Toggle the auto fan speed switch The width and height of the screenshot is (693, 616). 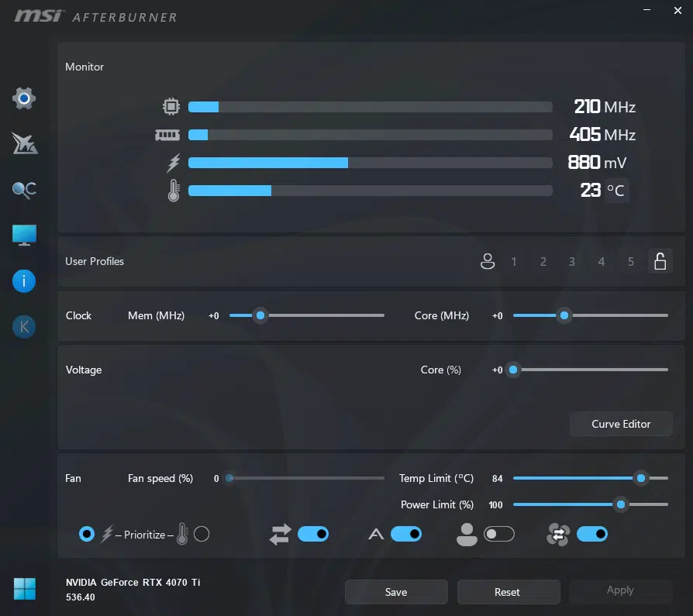coord(406,534)
